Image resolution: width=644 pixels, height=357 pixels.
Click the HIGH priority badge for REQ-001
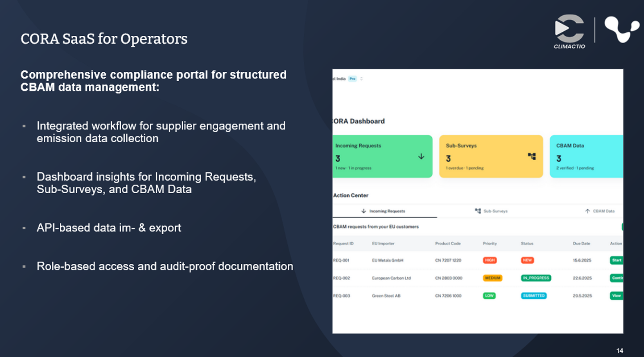click(x=489, y=260)
